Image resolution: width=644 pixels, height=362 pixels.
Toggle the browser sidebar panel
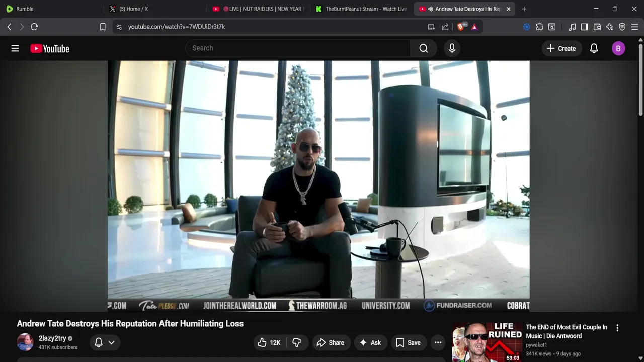[585, 27]
